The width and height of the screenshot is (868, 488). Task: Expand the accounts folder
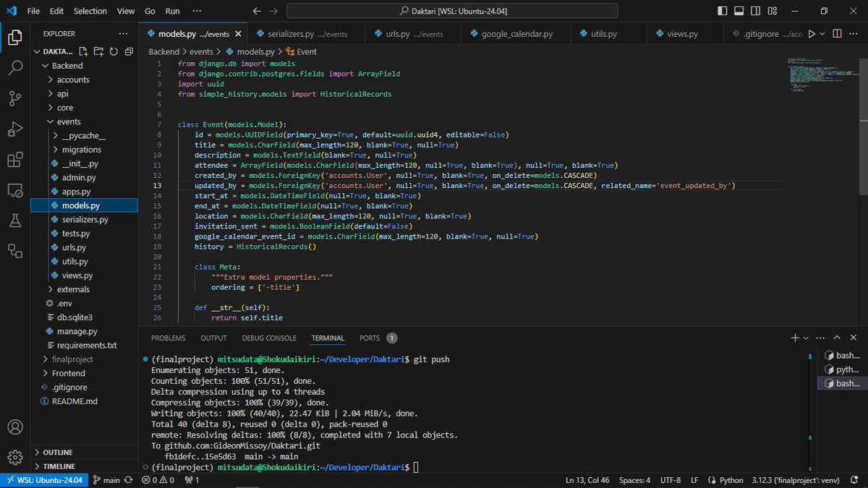click(50, 80)
